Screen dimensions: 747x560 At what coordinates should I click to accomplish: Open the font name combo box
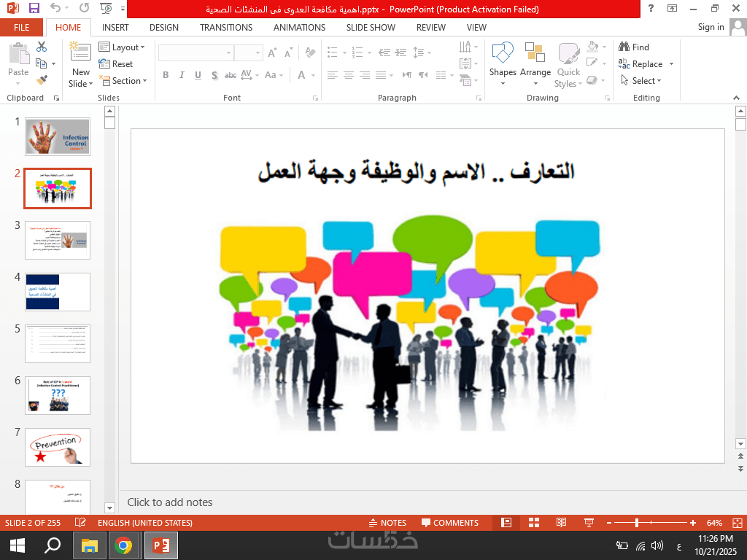[x=196, y=52]
